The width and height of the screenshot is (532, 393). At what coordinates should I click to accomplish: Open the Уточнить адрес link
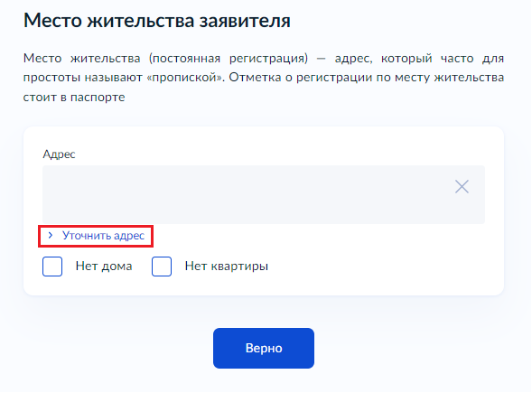[103, 236]
